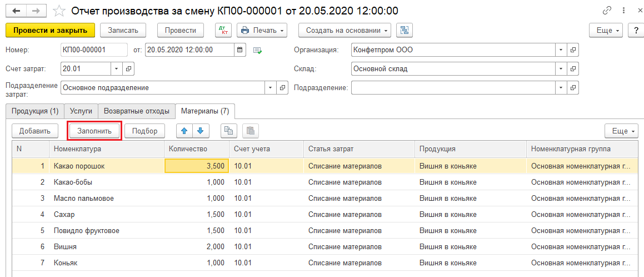
Task: Select the Вишня row
Action: coord(325,246)
